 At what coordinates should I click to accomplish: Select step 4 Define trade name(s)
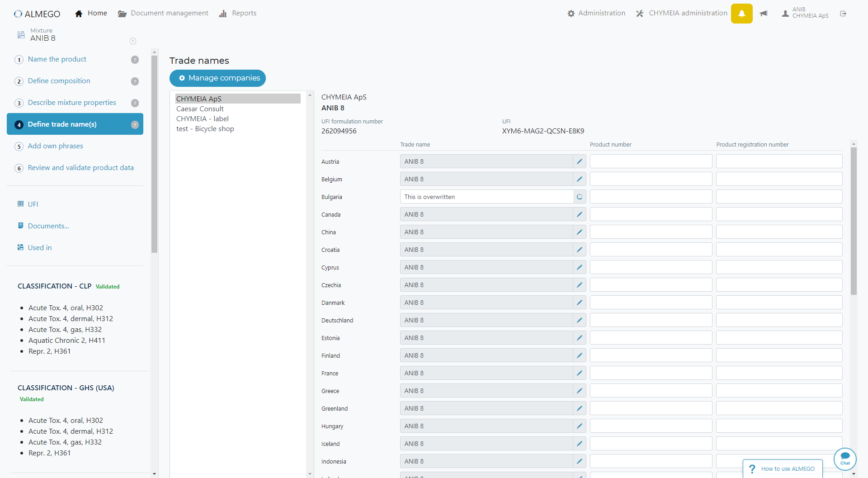coord(75,124)
